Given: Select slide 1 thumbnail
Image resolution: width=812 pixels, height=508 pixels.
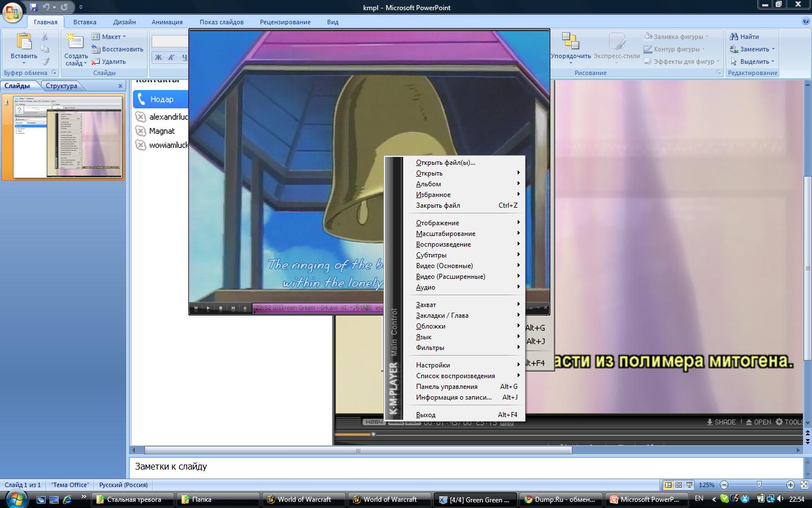Looking at the screenshot, I should (x=67, y=137).
